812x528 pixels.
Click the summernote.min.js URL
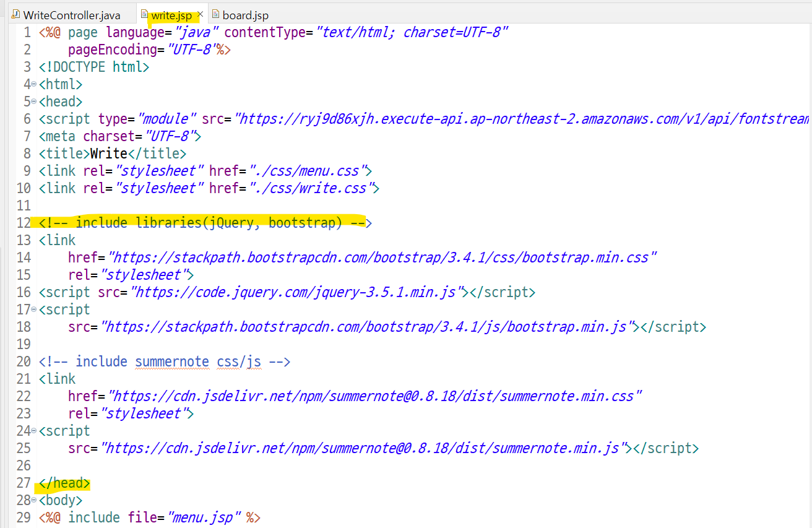pyautogui.click(x=365, y=448)
